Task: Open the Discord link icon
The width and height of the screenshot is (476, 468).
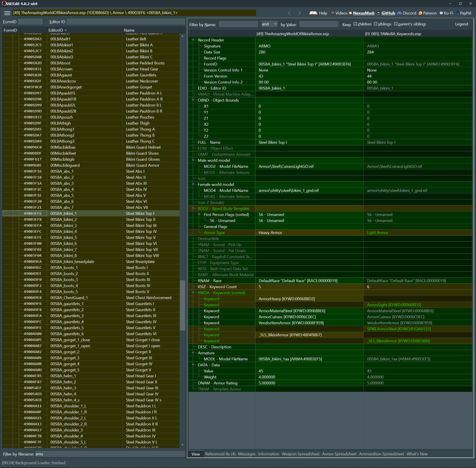Action: (x=399, y=13)
